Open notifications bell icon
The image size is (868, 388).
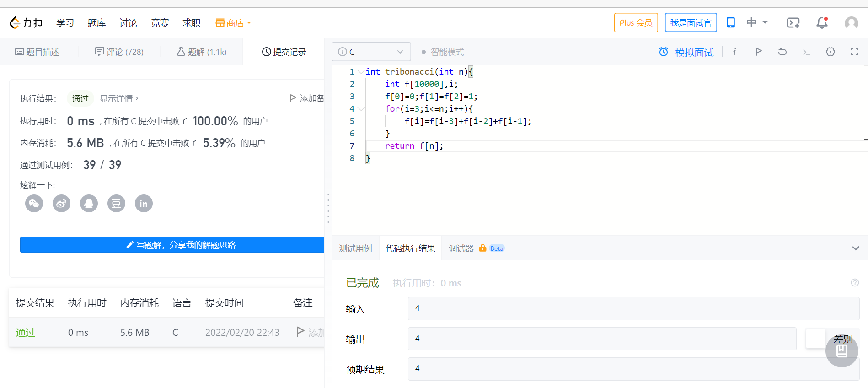tap(822, 22)
